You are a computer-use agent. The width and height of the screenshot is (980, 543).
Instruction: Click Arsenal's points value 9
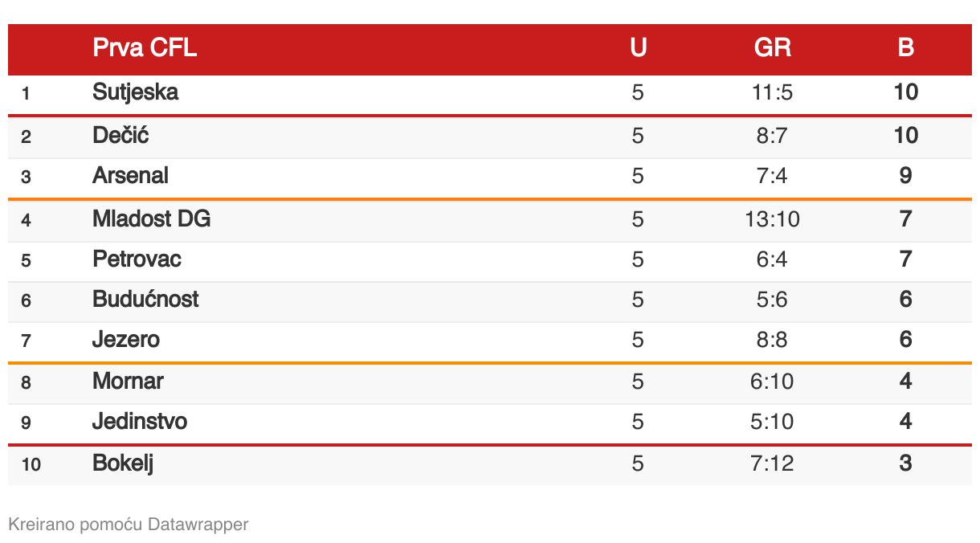point(905,176)
